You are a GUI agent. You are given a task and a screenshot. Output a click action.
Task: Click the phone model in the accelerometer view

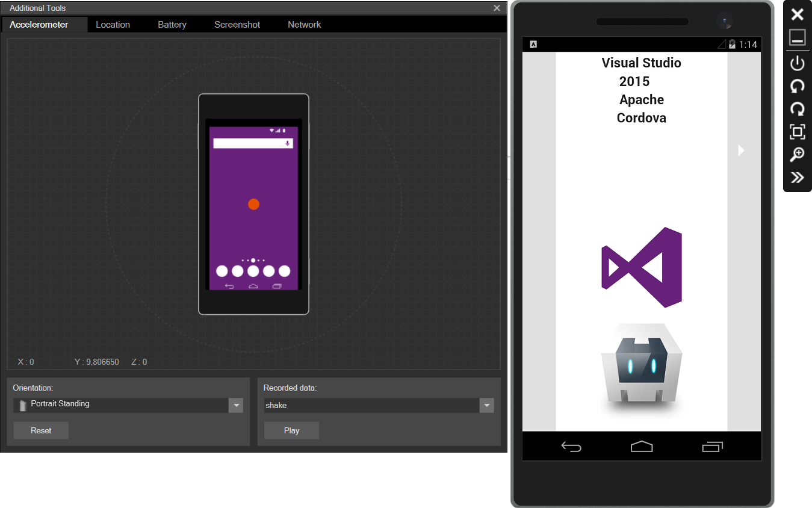tap(253, 204)
